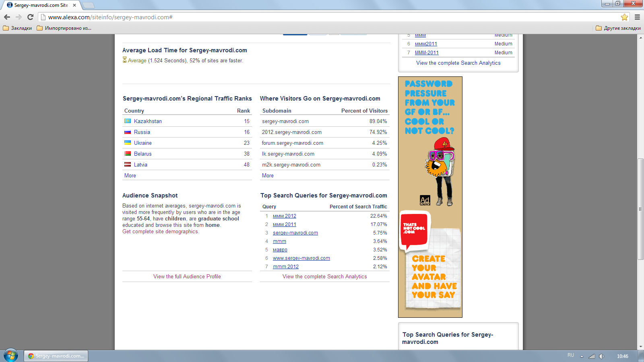The width and height of the screenshot is (644, 362).
Task: Open the Windows Start button
Action: (x=10, y=356)
